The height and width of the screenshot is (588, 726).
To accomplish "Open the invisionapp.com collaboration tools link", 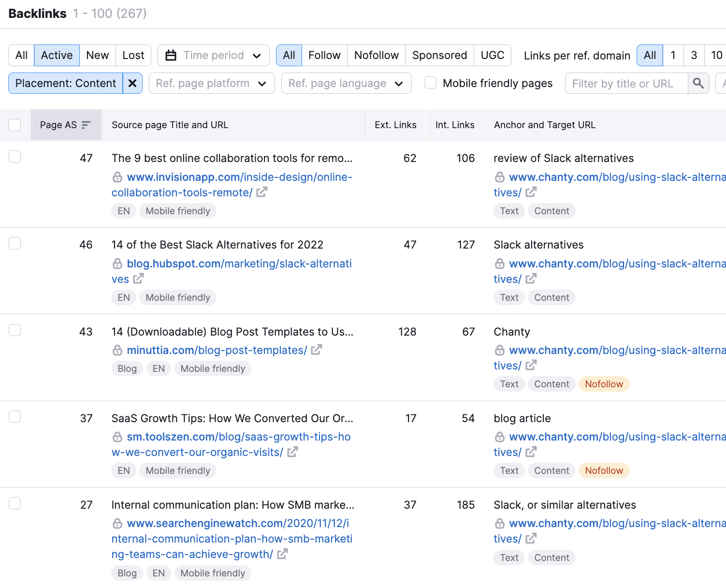I will tap(232, 185).
